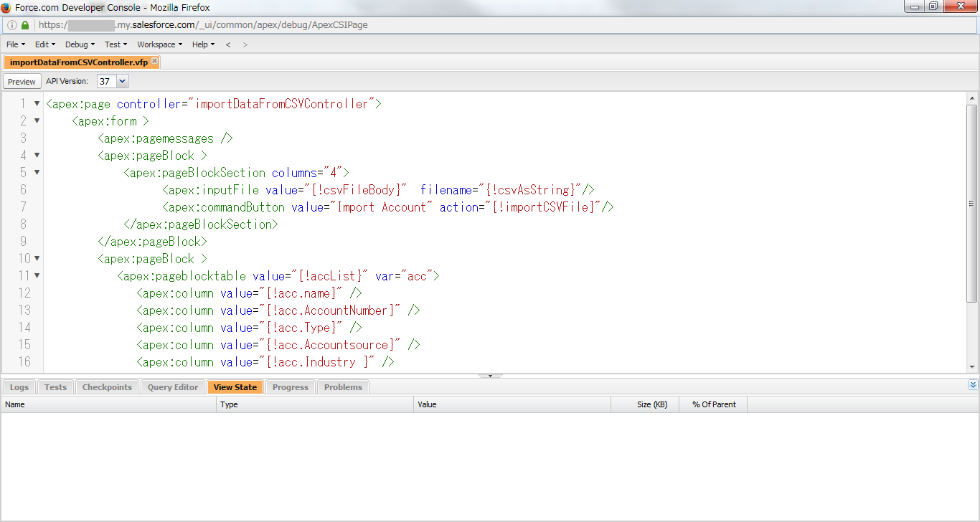980x522 pixels.
Task: Open the File menu
Action: (15, 44)
